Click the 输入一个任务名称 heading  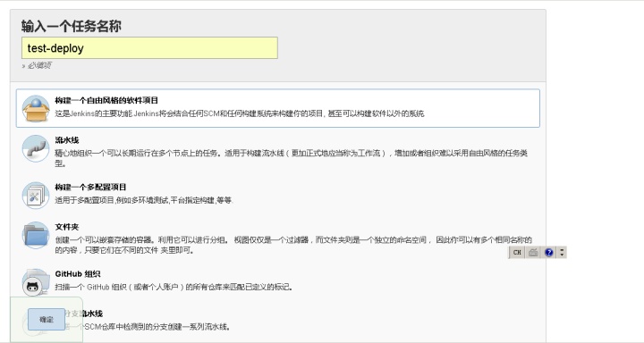pos(71,26)
